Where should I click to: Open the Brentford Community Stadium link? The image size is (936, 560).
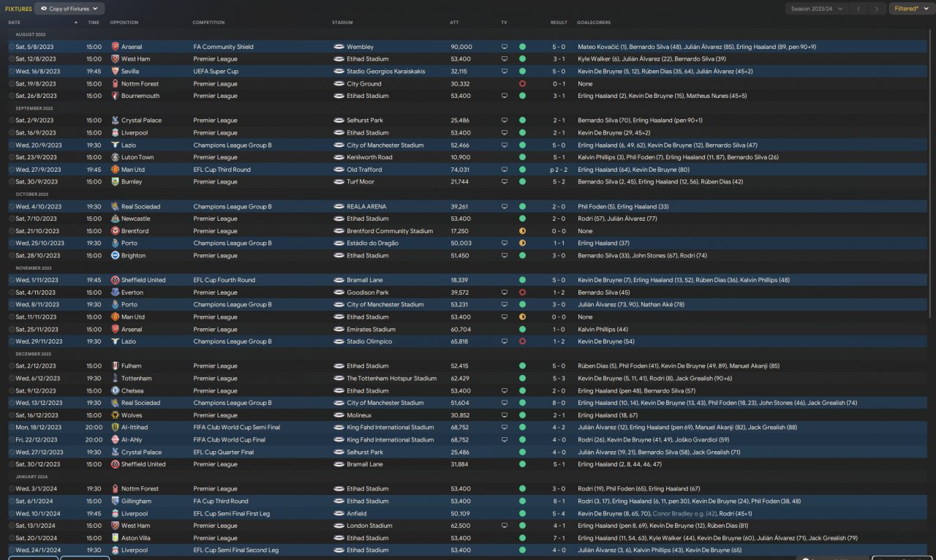[x=390, y=231]
